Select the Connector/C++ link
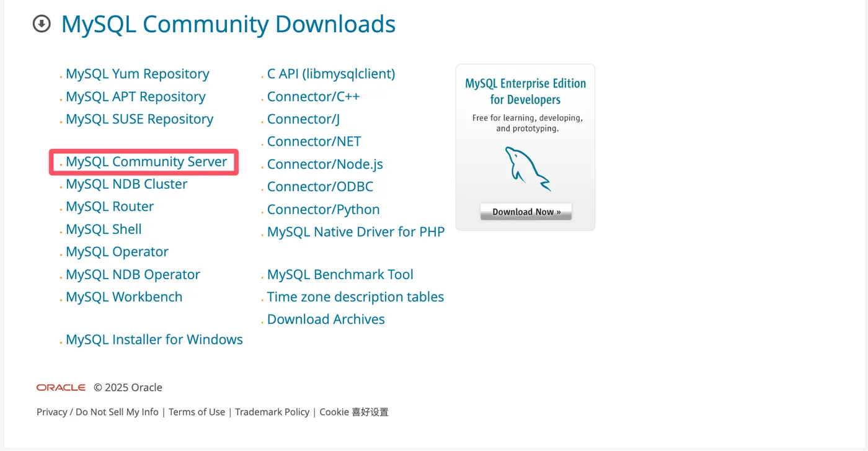The image size is (868, 451). [313, 97]
